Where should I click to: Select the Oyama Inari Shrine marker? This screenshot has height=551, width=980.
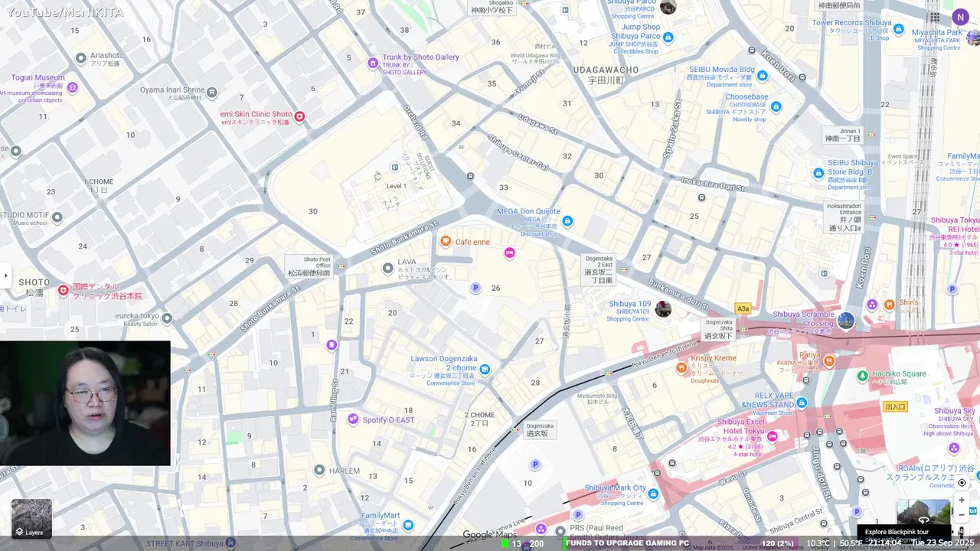(x=212, y=93)
